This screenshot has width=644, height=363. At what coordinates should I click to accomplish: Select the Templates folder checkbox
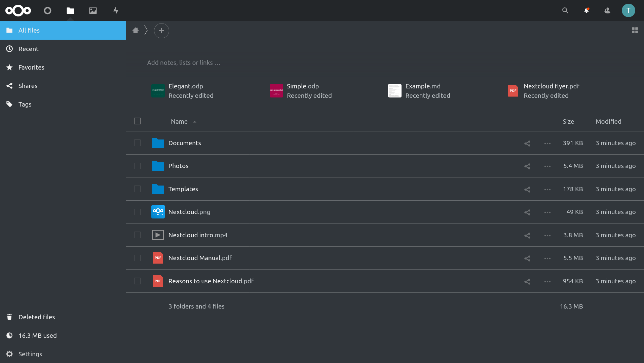(x=137, y=189)
